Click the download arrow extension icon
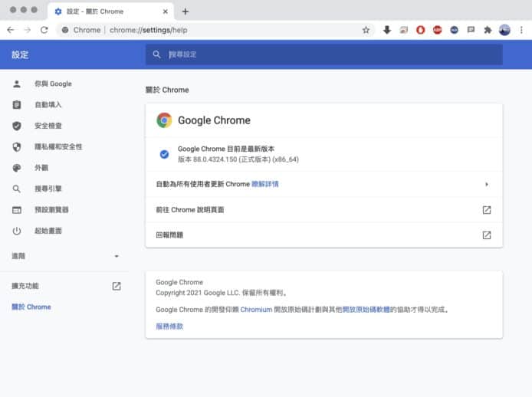 point(387,30)
